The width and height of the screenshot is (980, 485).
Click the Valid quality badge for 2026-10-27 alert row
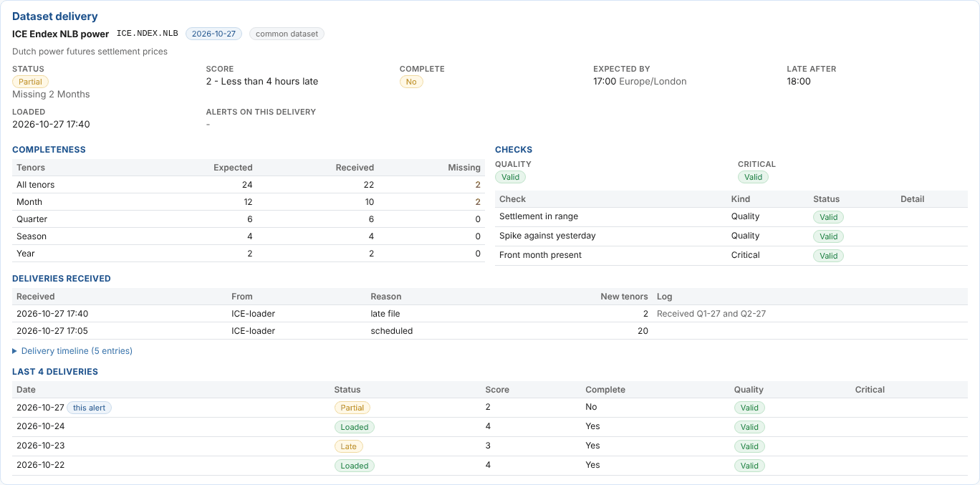(749, 408)
